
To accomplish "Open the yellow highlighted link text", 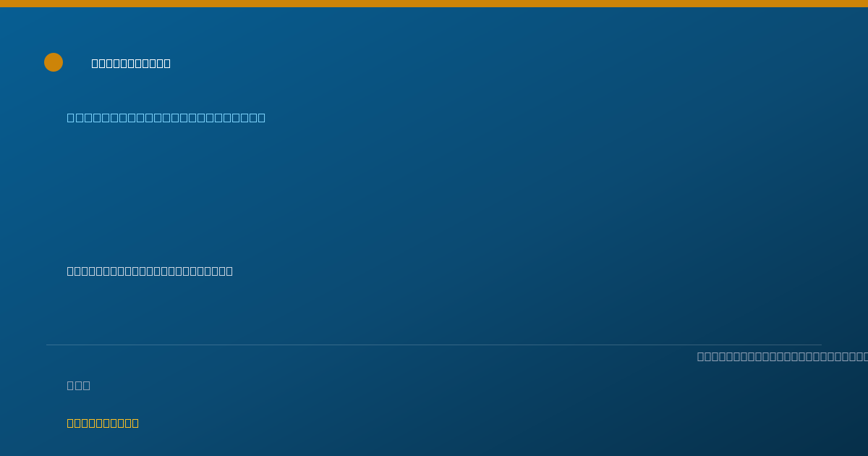I will (103, 423).
